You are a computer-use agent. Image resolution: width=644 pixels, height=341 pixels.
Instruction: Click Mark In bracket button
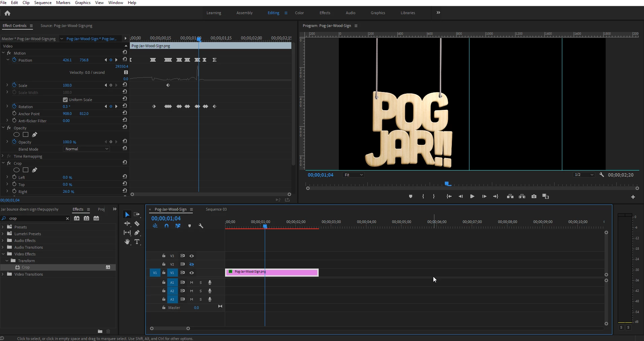pyautogui.click(x=423, y=196)
